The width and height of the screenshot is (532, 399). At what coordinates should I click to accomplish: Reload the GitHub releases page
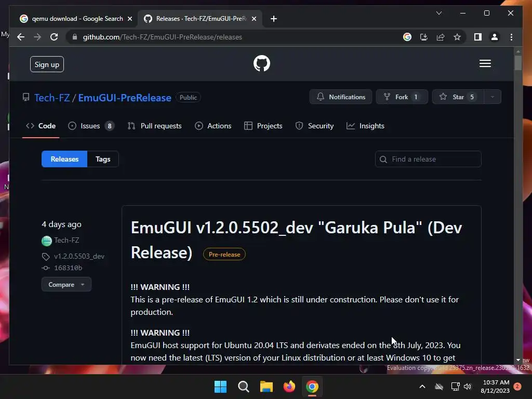[x=54, y=37]
